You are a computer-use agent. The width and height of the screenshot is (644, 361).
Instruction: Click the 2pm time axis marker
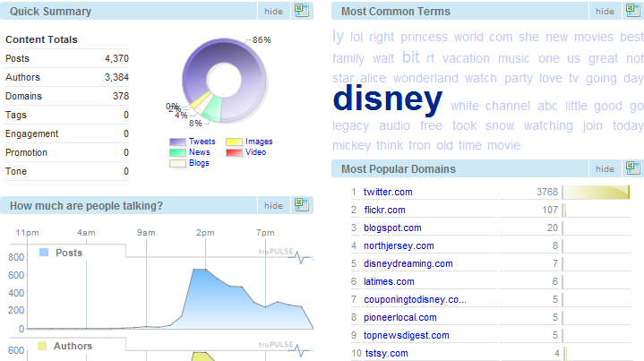pos(205,233)
